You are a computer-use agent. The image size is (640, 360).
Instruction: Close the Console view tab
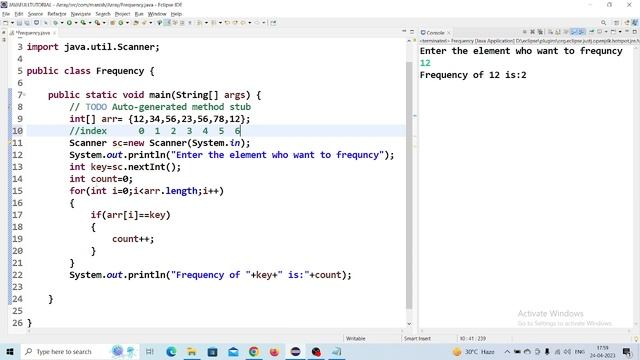449,33
